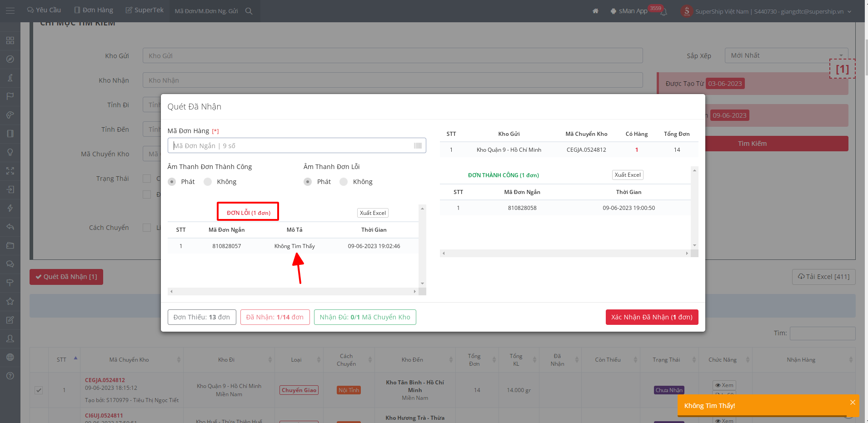Image resolution: width=868 pixels, height=423 pixels.
Task: Click Đơn Thiếu: 13 đơn button
Action: [x=202, y=317]
